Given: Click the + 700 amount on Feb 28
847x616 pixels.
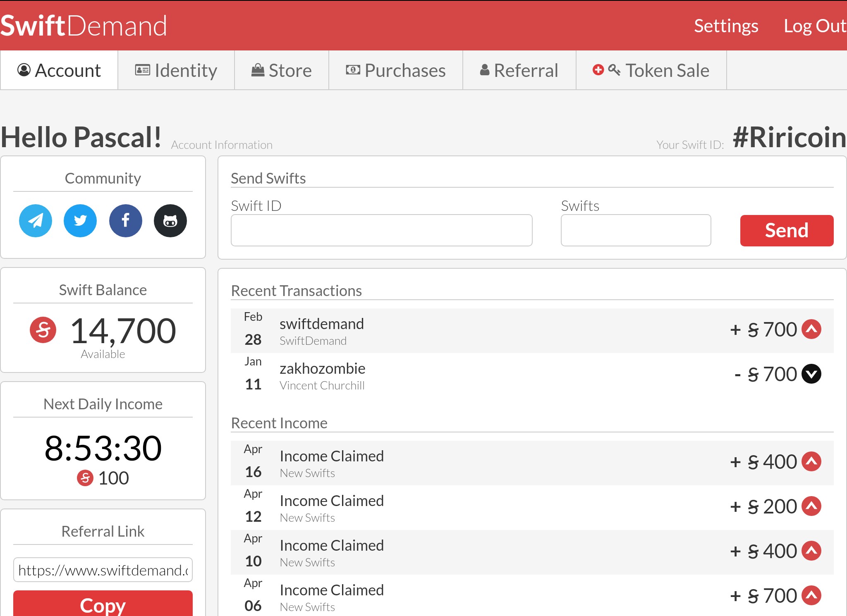Looking at the screenshot, I should pos(763,329).
